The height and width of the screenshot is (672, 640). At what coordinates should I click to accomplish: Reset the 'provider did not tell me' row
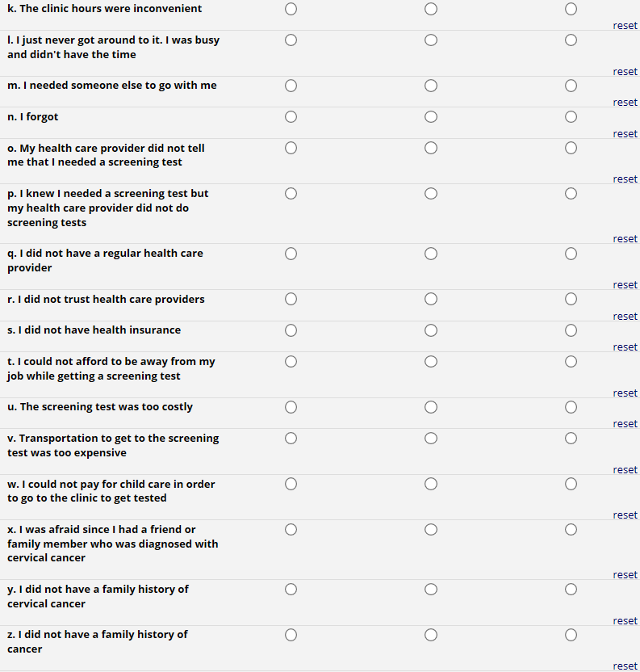point(625,179)
